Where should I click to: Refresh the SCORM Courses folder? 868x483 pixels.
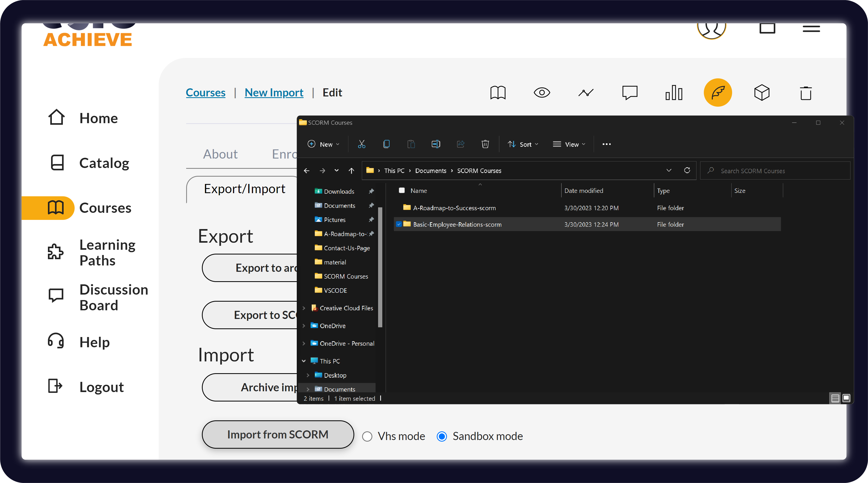click(x=687, y=170)
